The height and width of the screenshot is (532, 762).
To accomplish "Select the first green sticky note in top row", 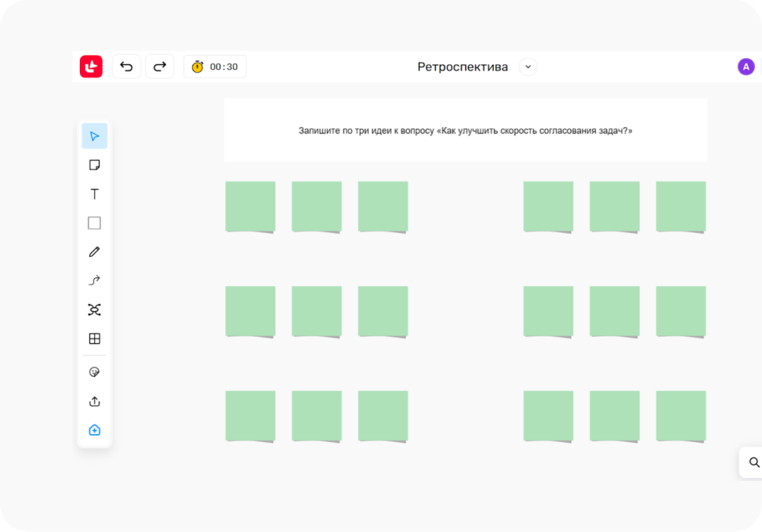I will pyautogui.click(x=250, y=206).
